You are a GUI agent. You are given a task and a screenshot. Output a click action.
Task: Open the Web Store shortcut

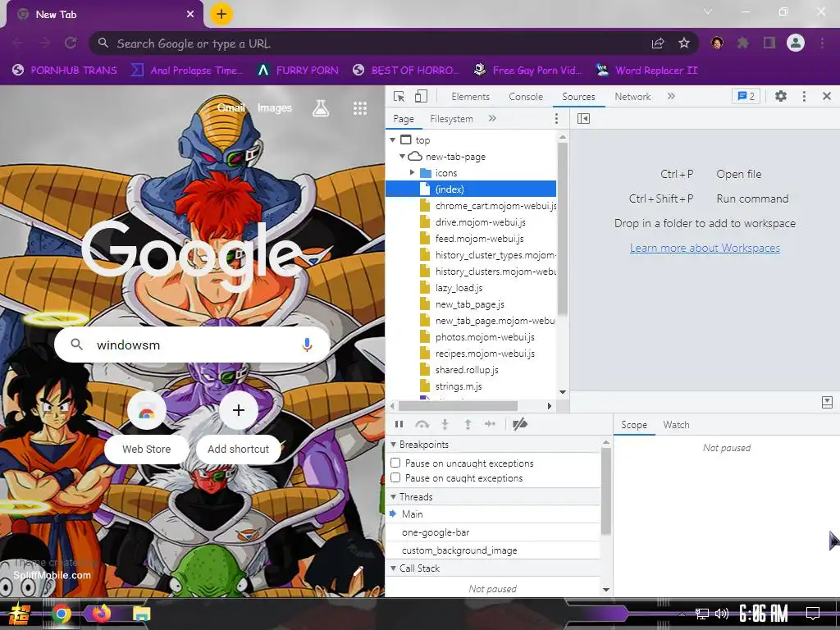(x=146, y=427)
